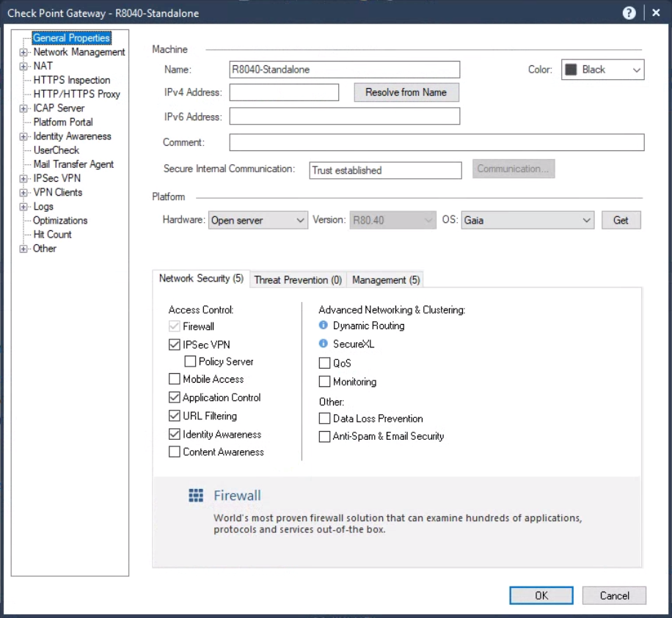Viewport: 672px width, 618px height.
Task: Expand the NAT tree node
Action: [23, 67]
